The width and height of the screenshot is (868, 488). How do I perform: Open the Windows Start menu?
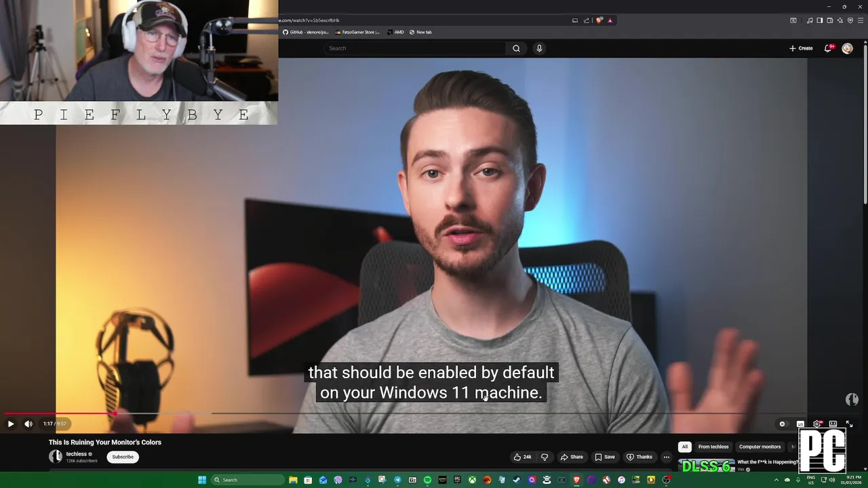(202, 480)
